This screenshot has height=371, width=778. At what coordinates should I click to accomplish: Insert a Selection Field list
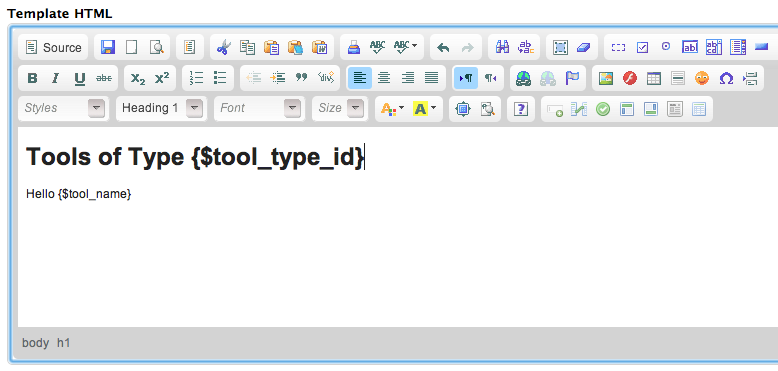coord(738,48)
